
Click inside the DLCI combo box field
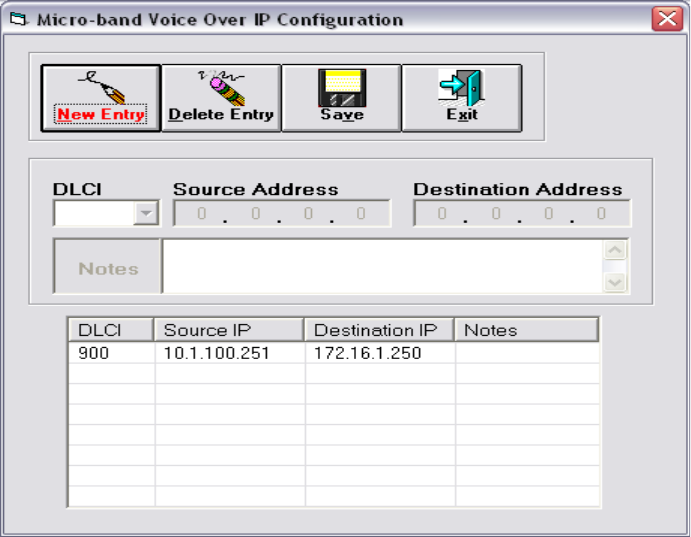[x=94, y=213]
